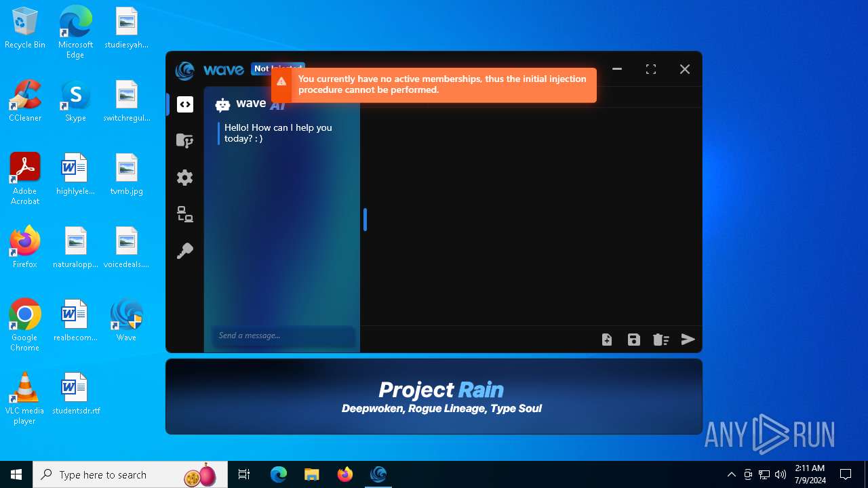
Task: Execute script with send arrow icon
Action: pyautogui.click(x=688, y=340)
